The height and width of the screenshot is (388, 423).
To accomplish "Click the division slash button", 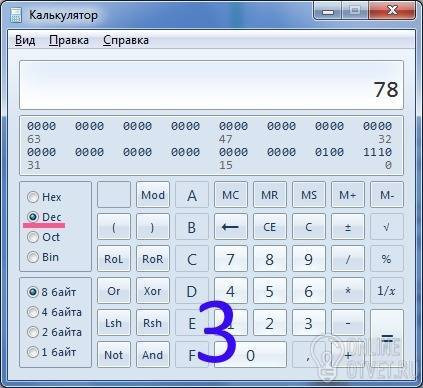I will tap(348, 259).
